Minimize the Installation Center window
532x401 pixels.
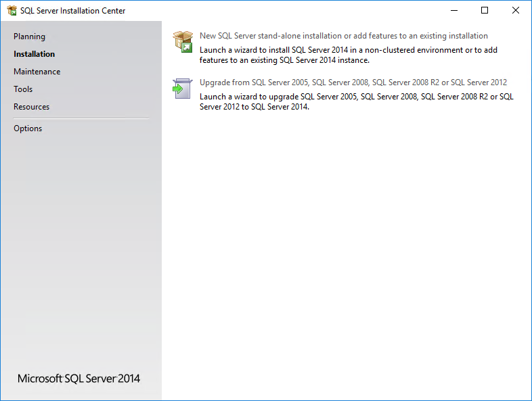(454, 11)
